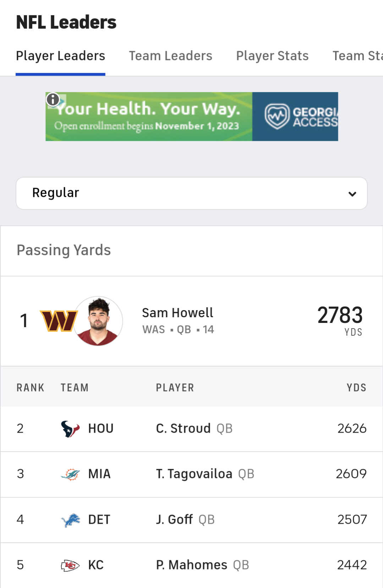Click the Your Health Your Way ad
The height and width of the screenshot is (588, 383).
click(x=192, y=116)
